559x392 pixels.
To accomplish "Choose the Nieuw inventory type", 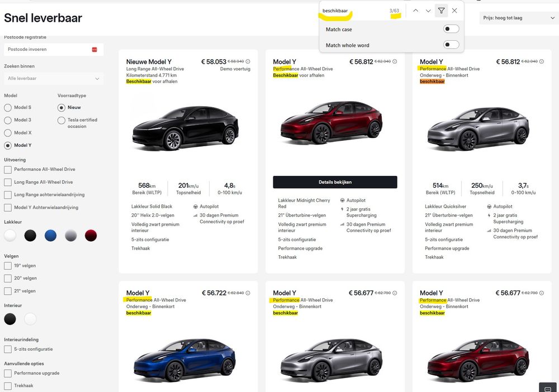I will click(x=61, y=108).
